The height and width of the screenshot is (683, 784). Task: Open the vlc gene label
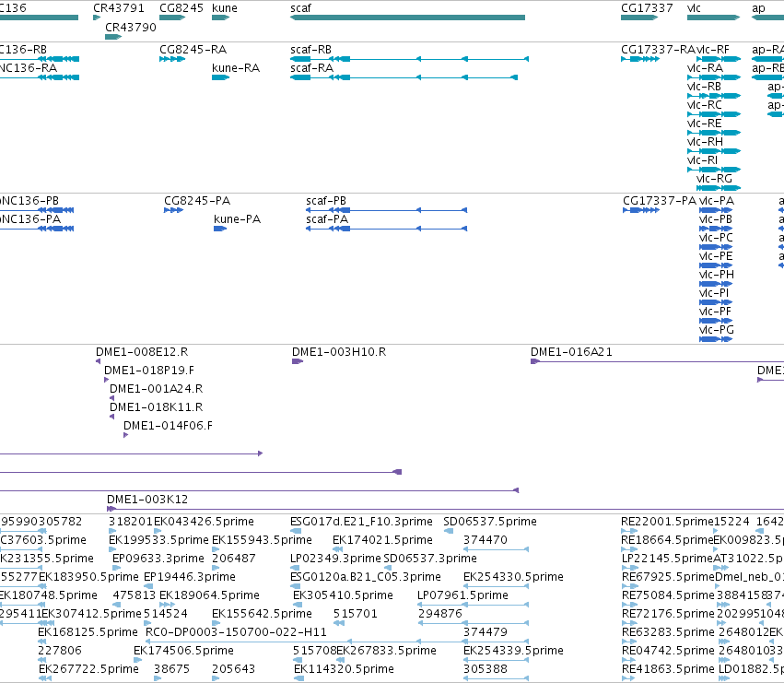694,8
